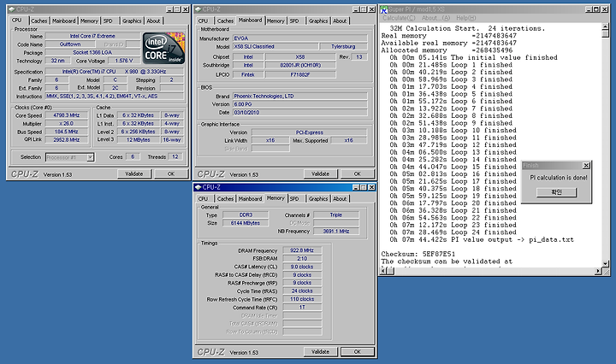Viewport: 616px width, 364px height.
Task: Click the Core Voltage value 1.576 V
Action: [x=124, y=61]
